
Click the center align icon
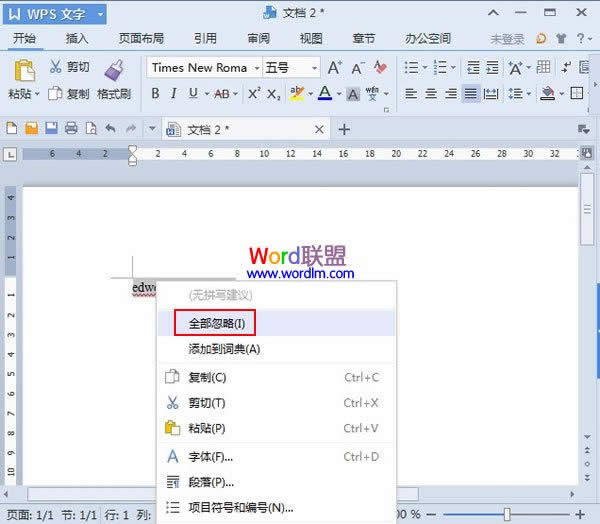(431, 93)
